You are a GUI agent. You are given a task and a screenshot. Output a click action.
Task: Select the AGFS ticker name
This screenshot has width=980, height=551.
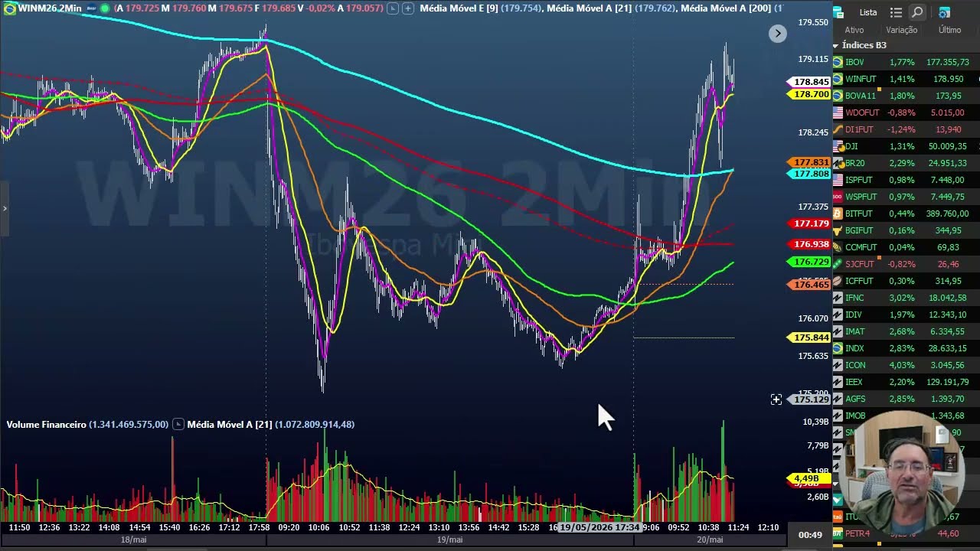(855, 399)
